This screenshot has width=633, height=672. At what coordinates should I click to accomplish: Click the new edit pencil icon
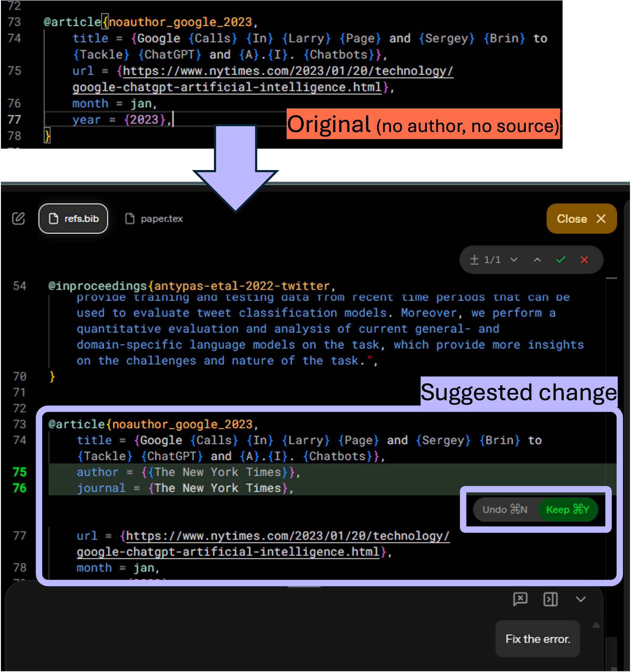(x=18, y=218)
